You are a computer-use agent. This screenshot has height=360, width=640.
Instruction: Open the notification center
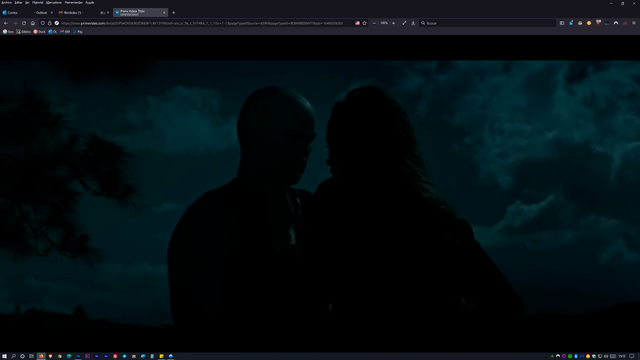(632, 356)
